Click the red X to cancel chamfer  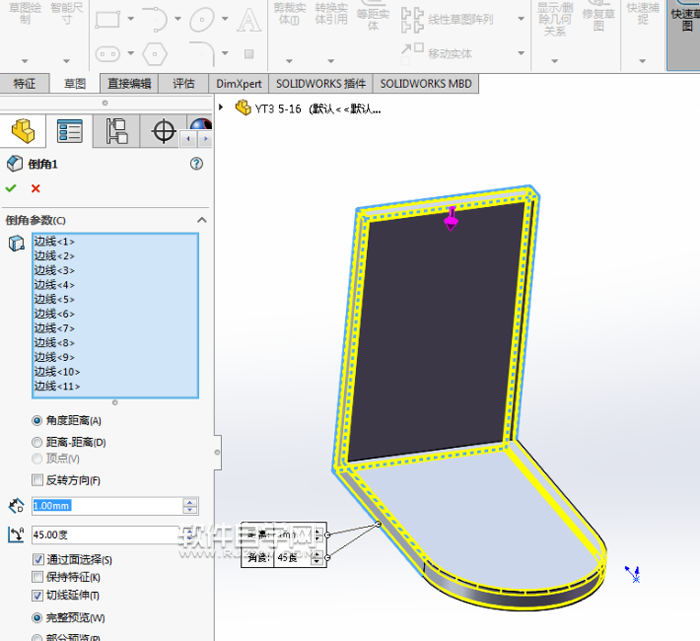36,188
